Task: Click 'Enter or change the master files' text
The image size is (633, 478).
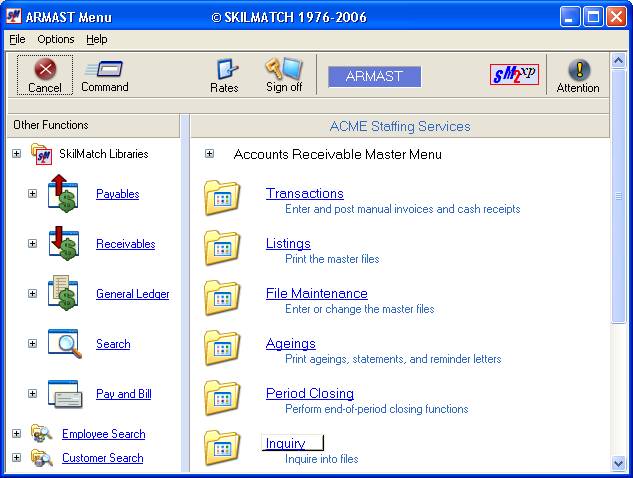Action: pos(360,309)
